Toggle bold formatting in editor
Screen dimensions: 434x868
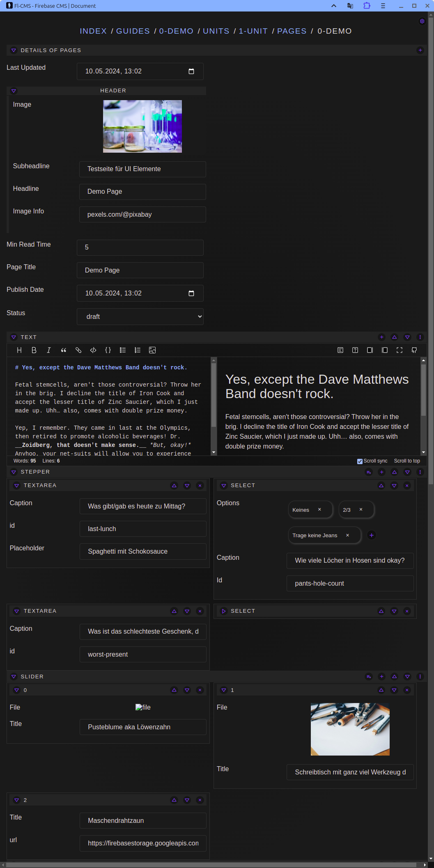pos(34,350)
